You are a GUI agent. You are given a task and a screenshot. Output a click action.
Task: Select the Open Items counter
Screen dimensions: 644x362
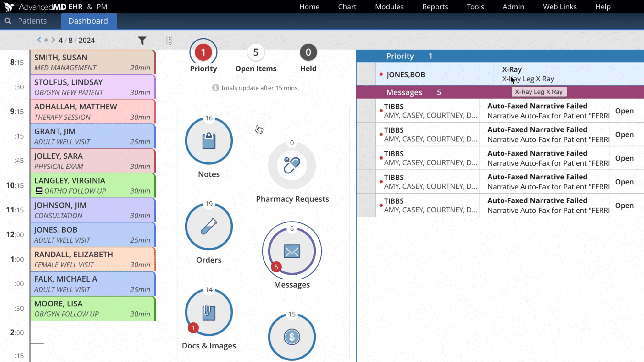pyautogui.click(x=256, y=52)
